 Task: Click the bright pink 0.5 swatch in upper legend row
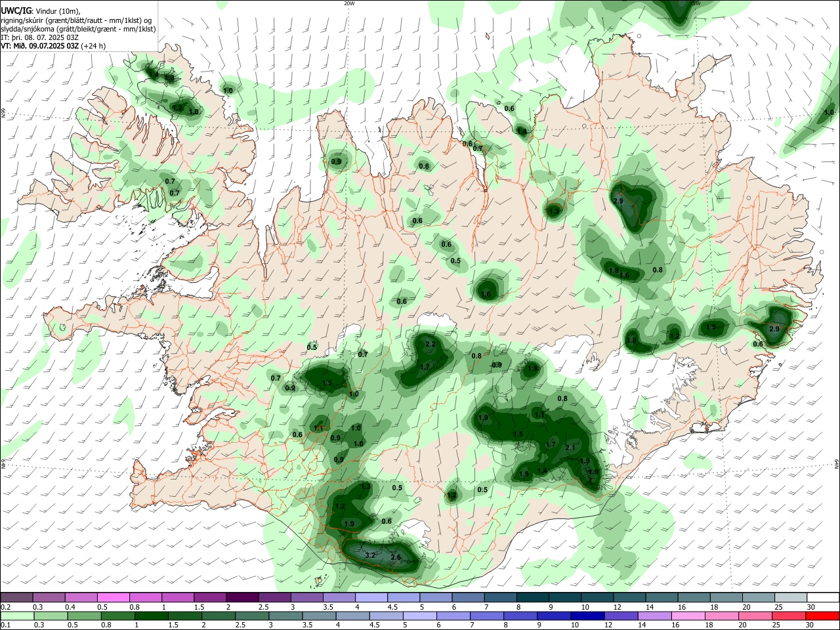[113, 598]
